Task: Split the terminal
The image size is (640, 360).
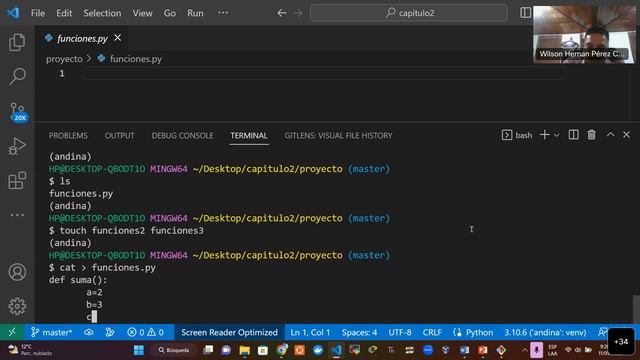Action: point(573,135)
